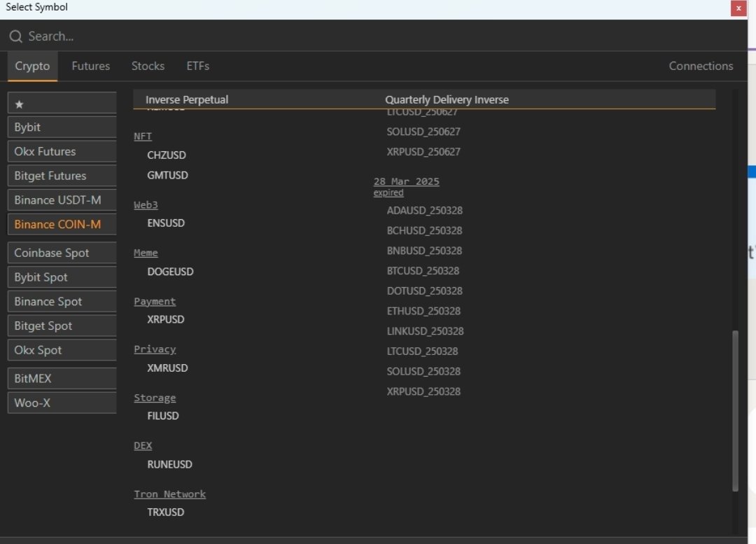Choose SOLUSD_250328 contract
The width and height of the screenshot is (756, 544).
(x=423, y=372)
